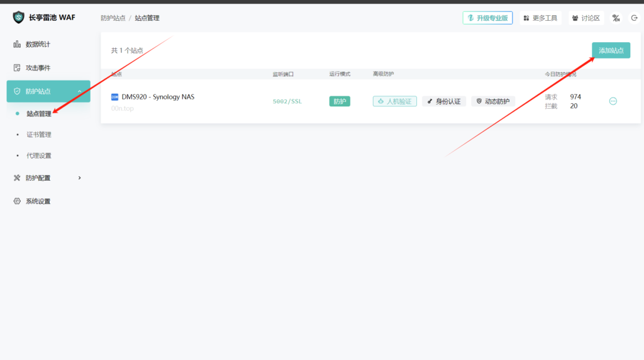Expand the 防护配置 submenu arrow
The width and height of the screenshot is (644, 360).
tap(79, 178)
